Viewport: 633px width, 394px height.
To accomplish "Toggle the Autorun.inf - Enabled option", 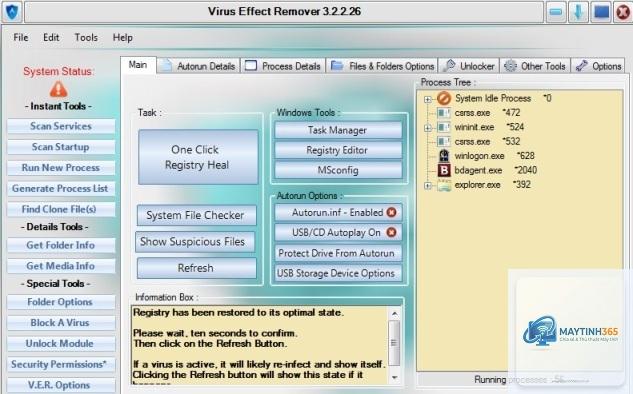I will click(x=338, y=212).
